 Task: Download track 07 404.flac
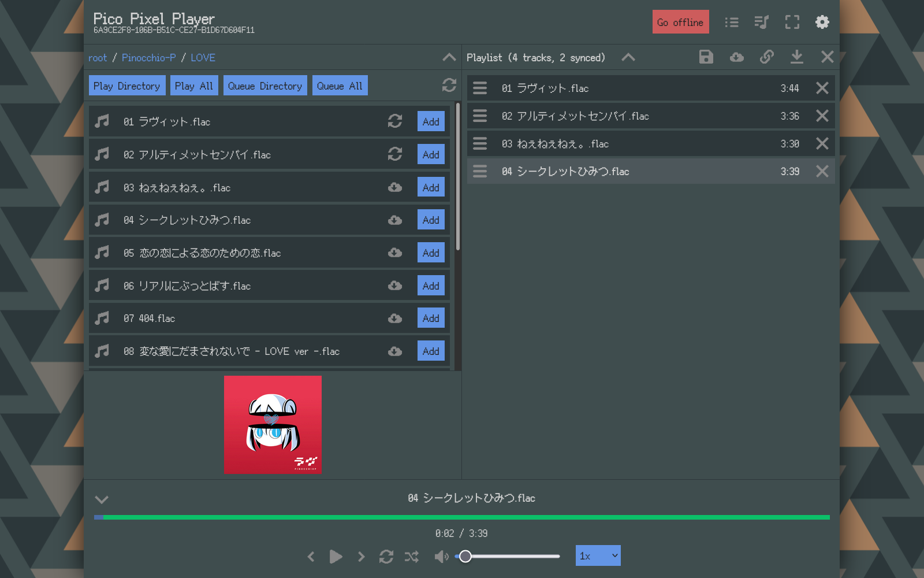(x=395, y=318)
